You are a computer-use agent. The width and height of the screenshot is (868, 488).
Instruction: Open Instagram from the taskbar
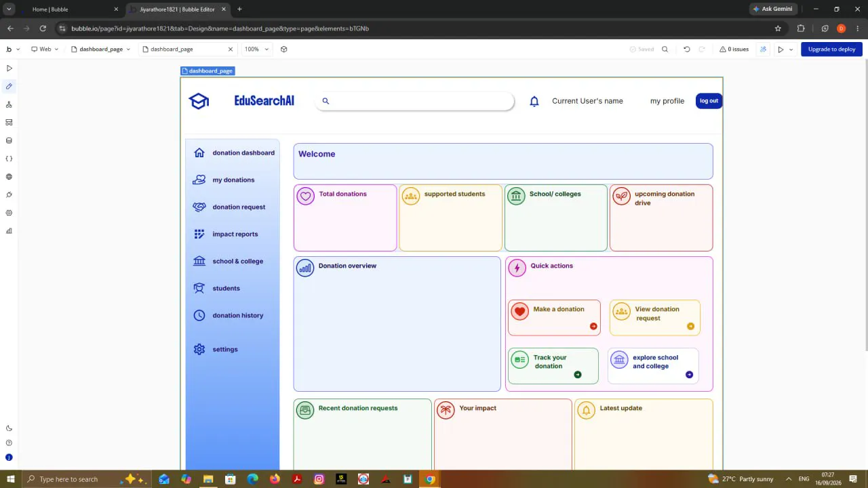point(319,479)
